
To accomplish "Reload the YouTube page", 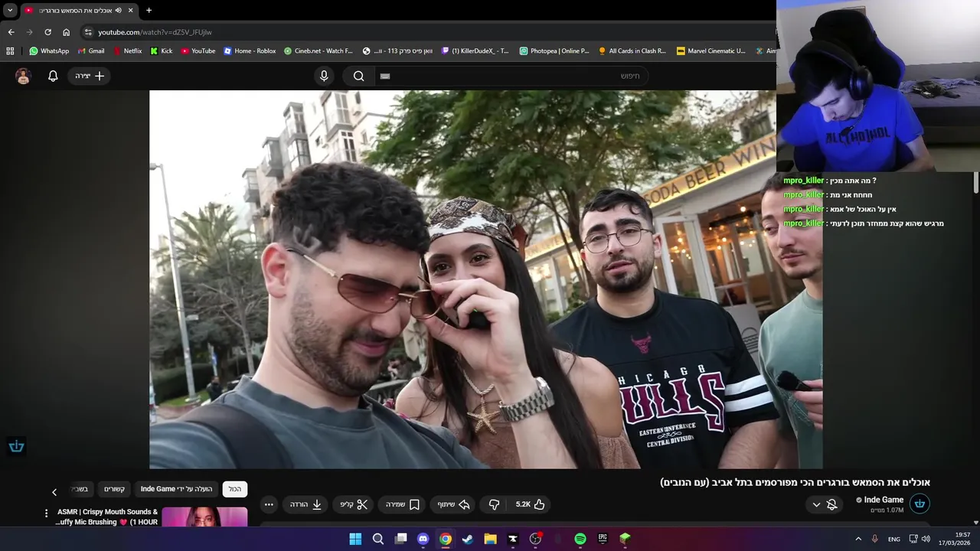I will click(47, 32).
